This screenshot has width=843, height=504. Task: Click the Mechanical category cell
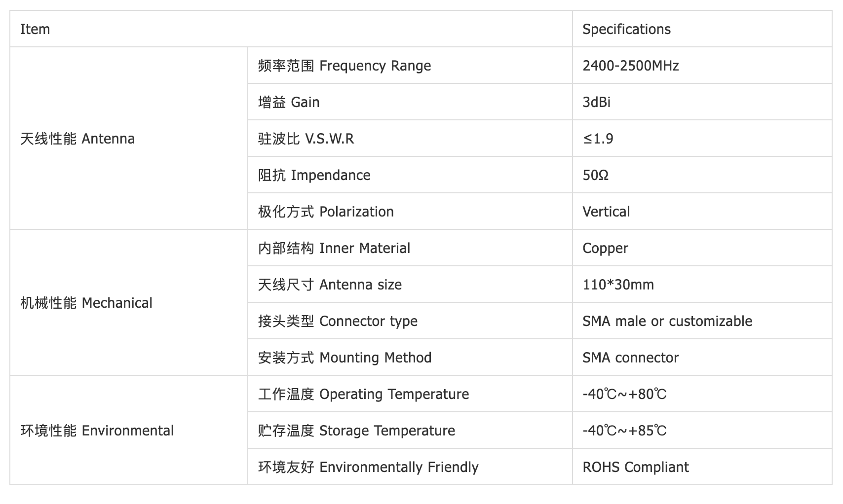129,303
